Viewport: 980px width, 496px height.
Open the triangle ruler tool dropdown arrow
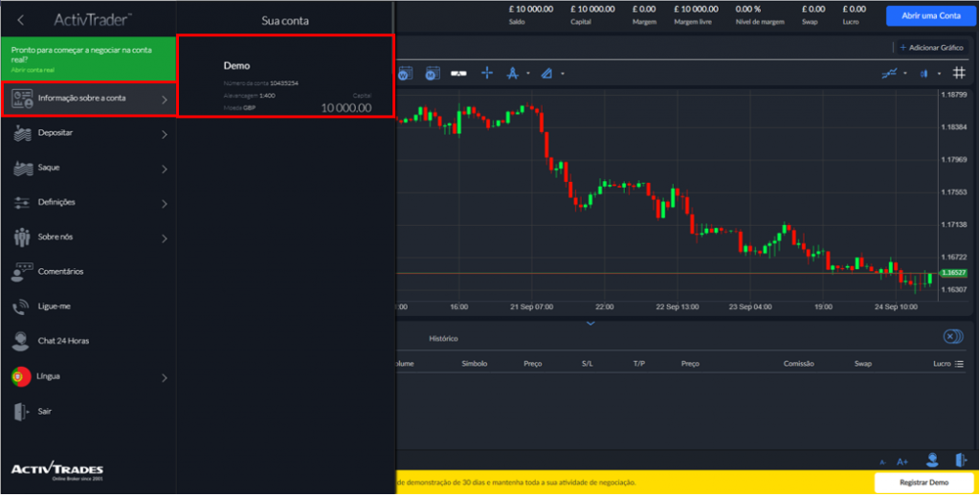click(x=563, y=74)
